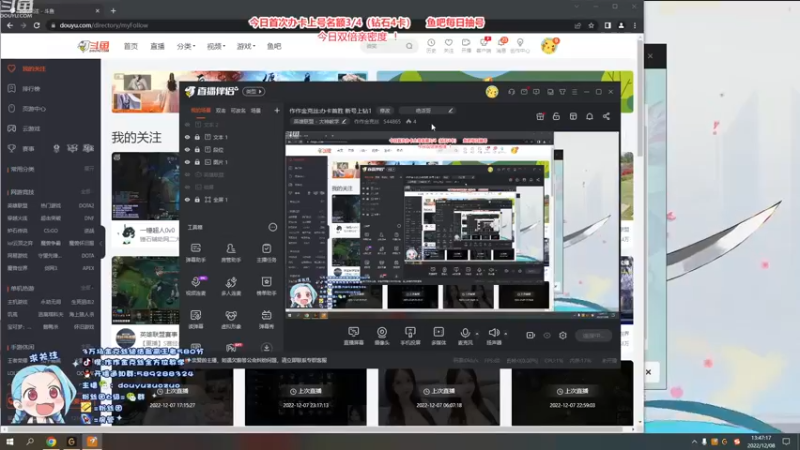800x450 pixels.
Task: Add a 手机投屏 phone cast source
Action: [x=410, y=336]
